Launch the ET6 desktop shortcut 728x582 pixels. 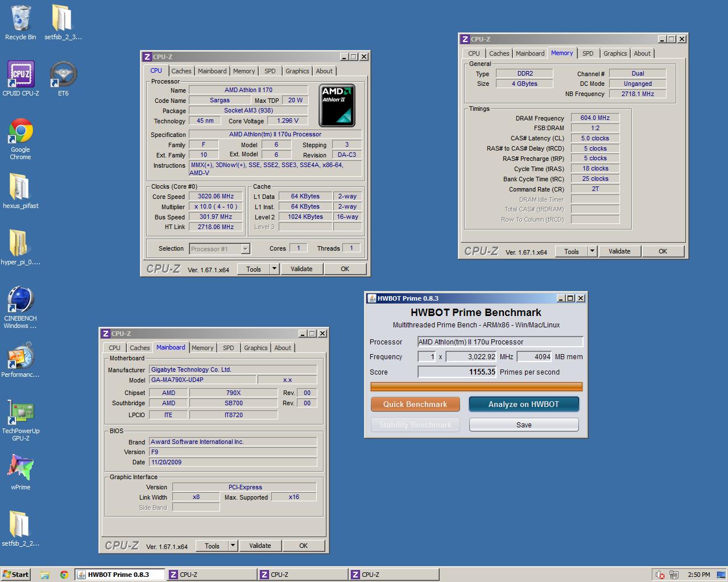coord(63,78)
